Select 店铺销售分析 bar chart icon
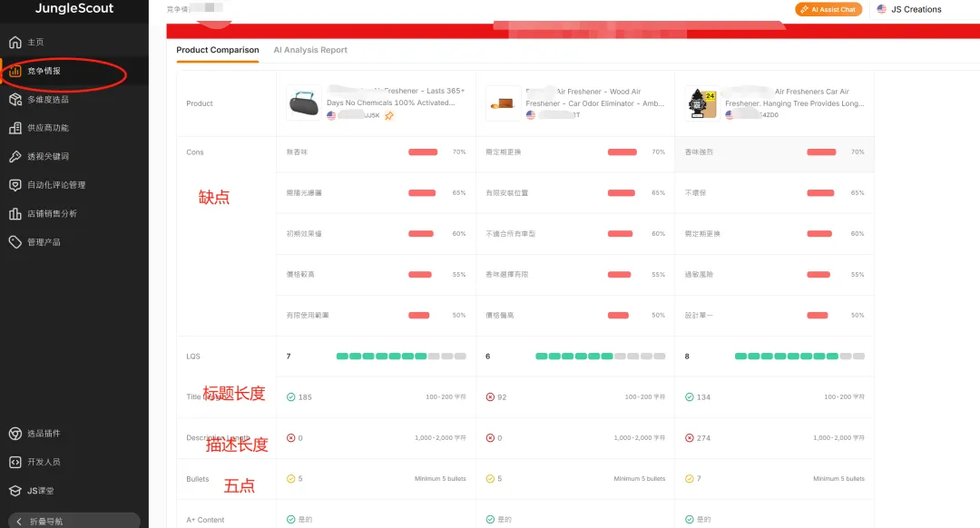The height and width of the screenshot is (528, 980). [15, 214]
